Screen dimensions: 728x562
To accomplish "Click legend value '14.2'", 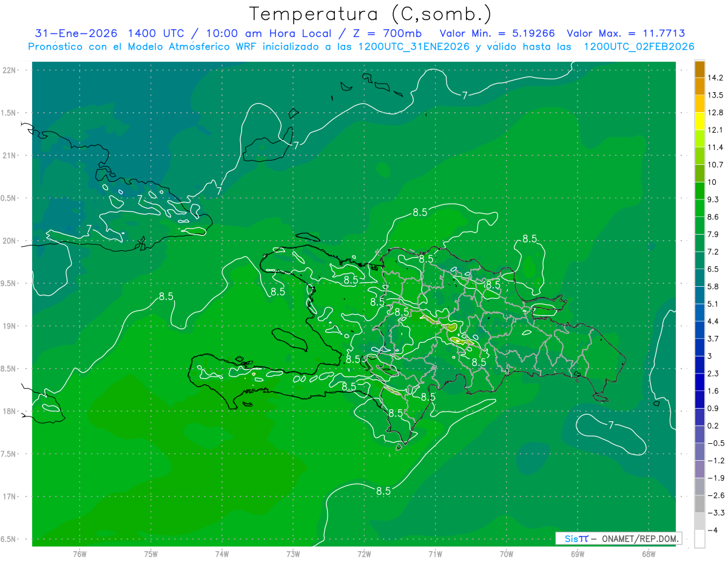I will click(x=715, y=78).
